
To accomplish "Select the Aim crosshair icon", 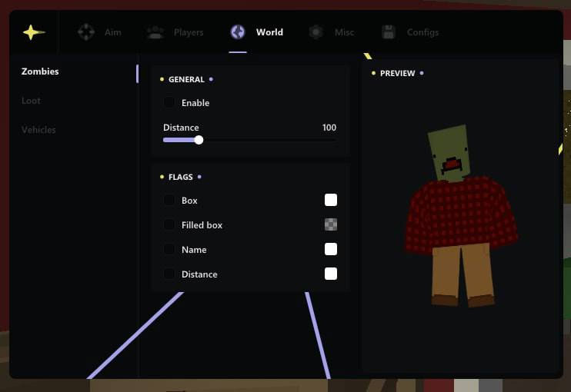I will point(86,32).
